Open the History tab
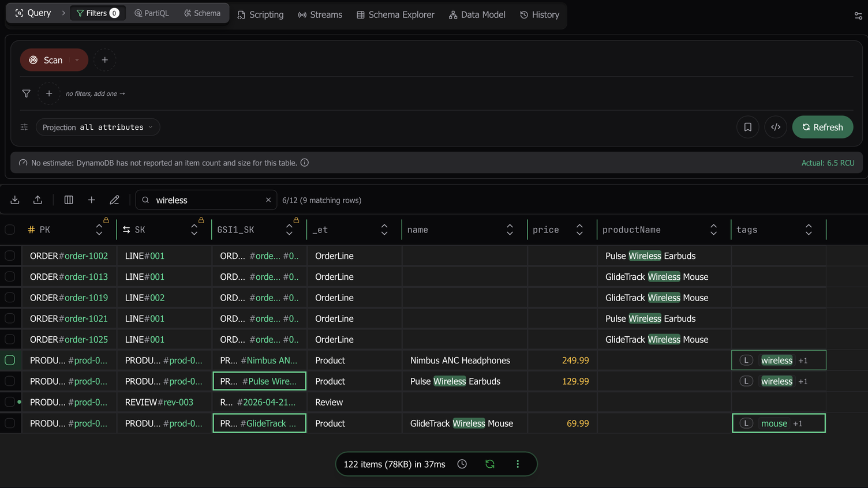Viewport: 868px width, 488px height. [x=540, y=14]
